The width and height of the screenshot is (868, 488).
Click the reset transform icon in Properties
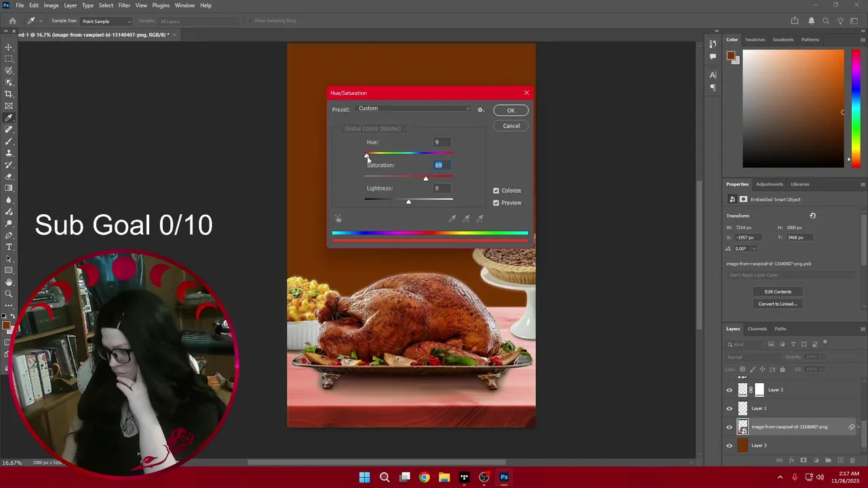click(x=812, y=216)
